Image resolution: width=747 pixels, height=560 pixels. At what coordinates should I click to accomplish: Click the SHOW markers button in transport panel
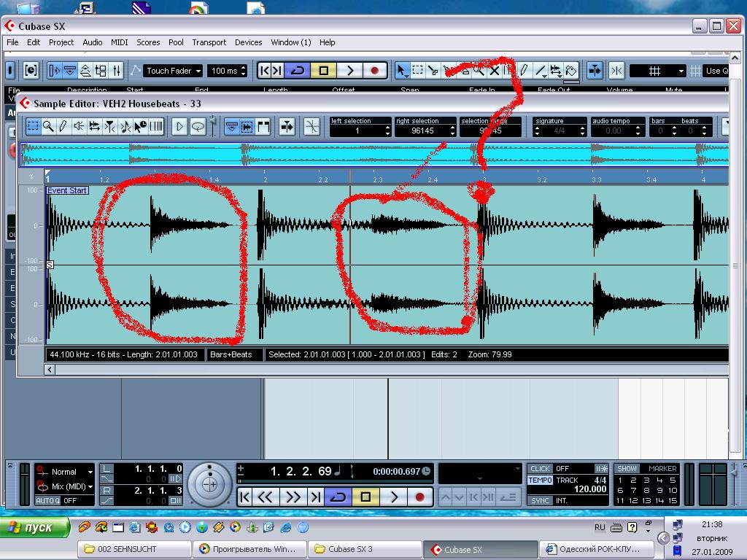627,469
